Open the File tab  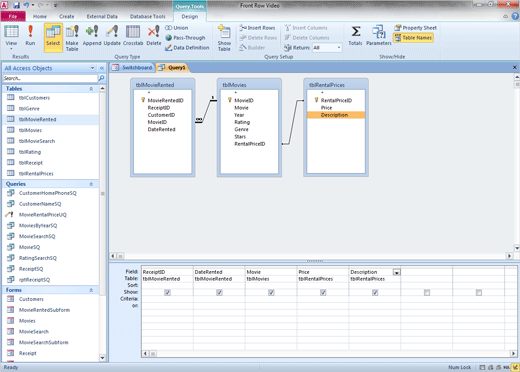pyautogui.click(x=13, y=16)
